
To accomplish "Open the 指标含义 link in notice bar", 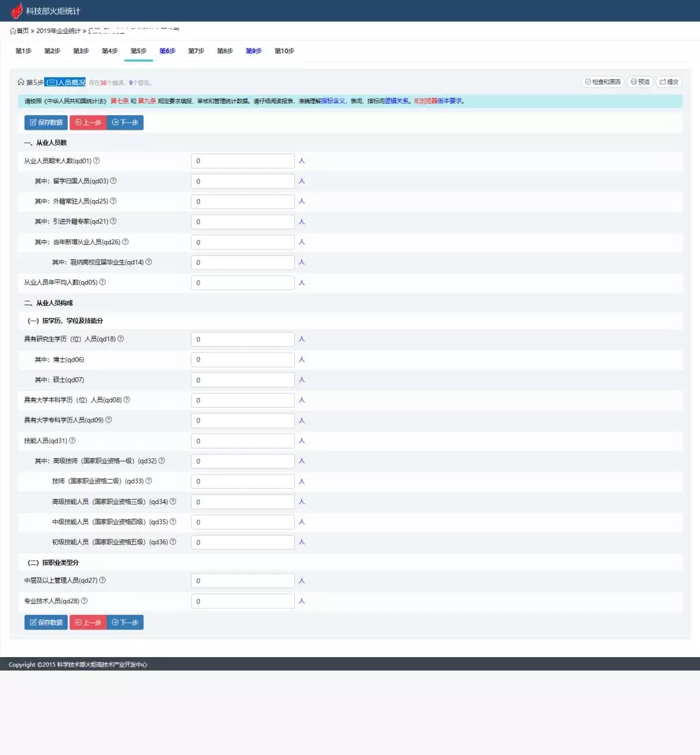I will [333, 101].
